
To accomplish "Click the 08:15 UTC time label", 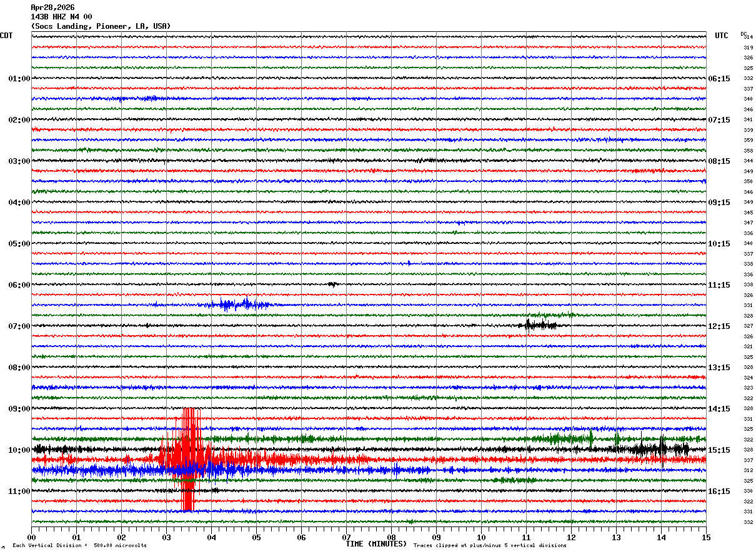I will coord(719,161).
